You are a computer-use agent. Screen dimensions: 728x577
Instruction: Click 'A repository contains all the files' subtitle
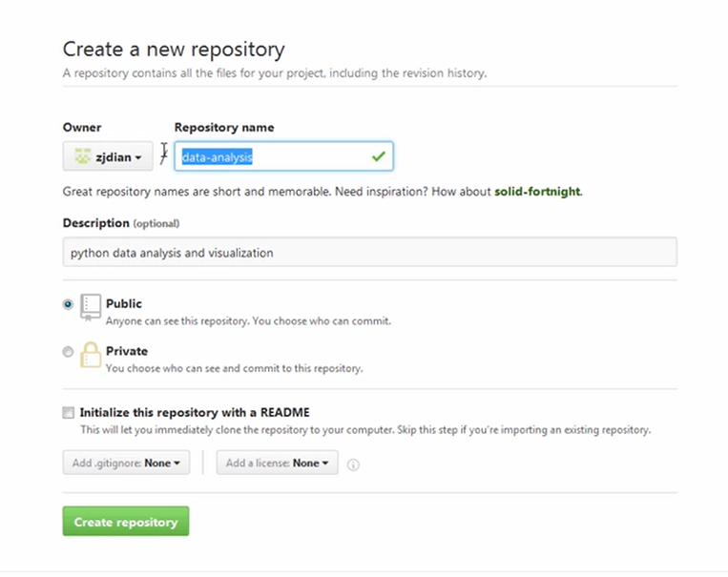[x=275, y=72]
